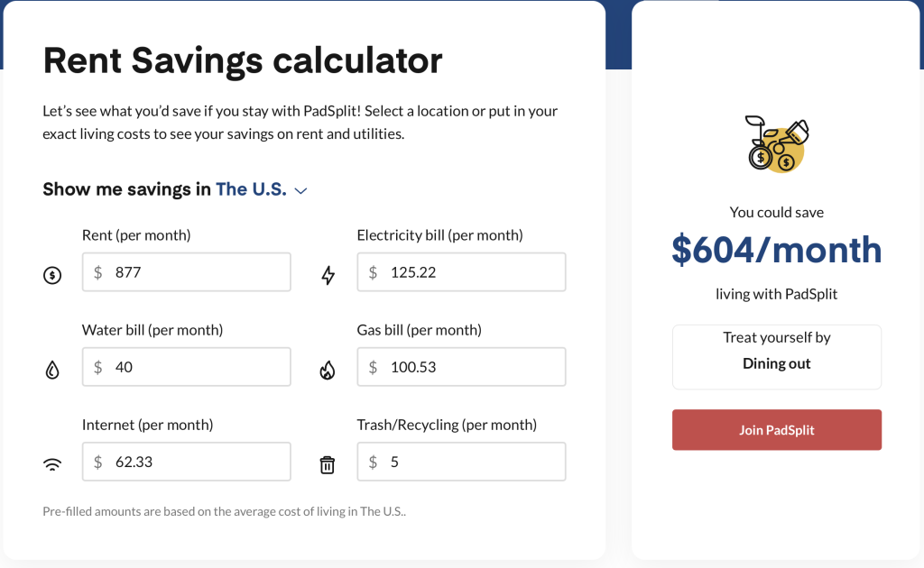Edit the Water bill amount field
Viewport: 924px width, 568px height.
(x=199, y=367)
